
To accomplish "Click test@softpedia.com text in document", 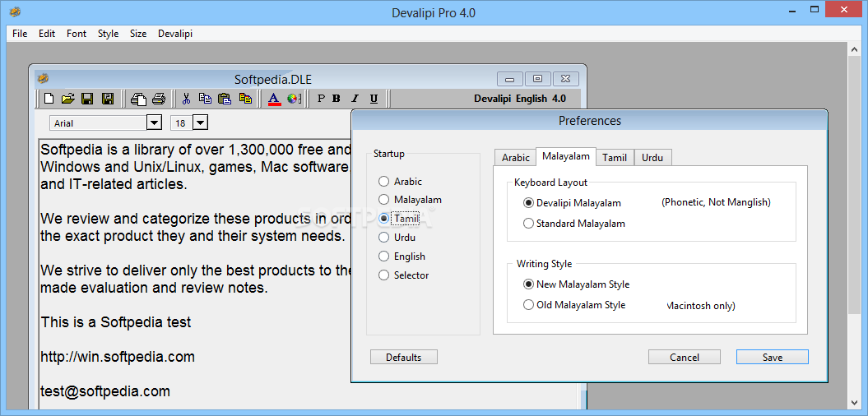I will click(x=105, y=391).
